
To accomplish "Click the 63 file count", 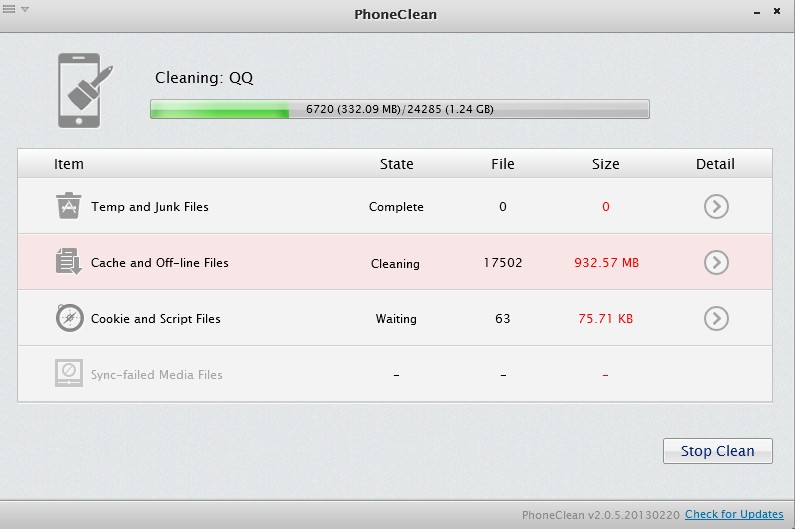I will coord(502,319).
